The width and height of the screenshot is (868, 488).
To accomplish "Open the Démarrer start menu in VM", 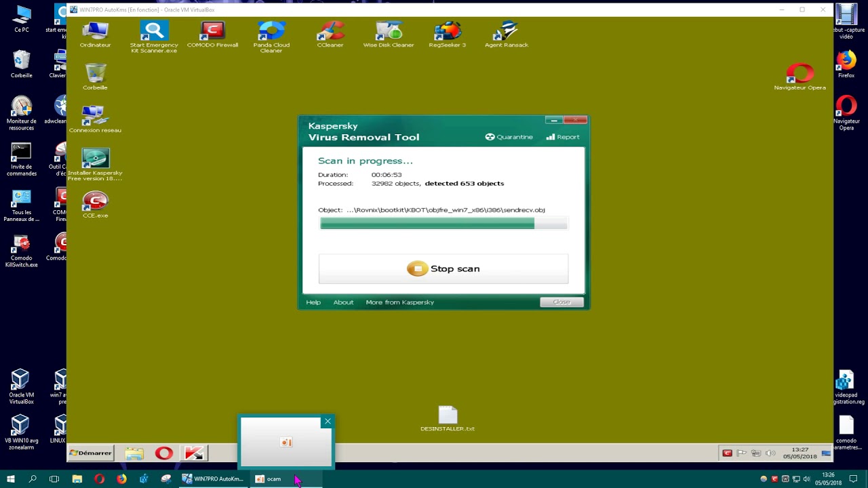I will point(90,453).
